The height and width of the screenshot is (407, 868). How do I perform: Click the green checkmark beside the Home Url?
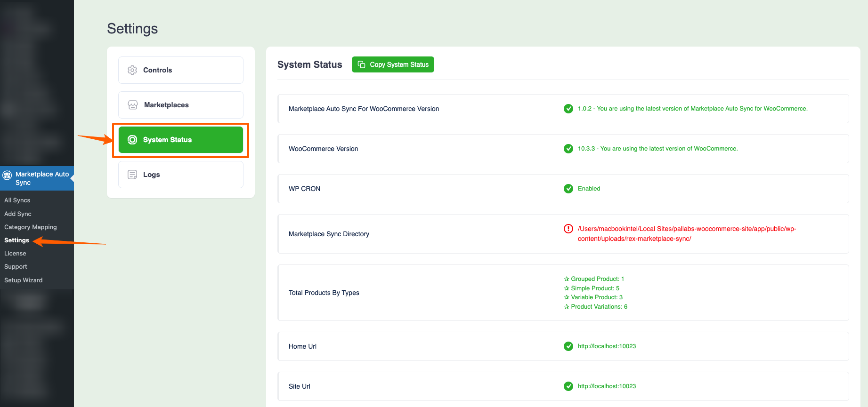pos(568,346)
